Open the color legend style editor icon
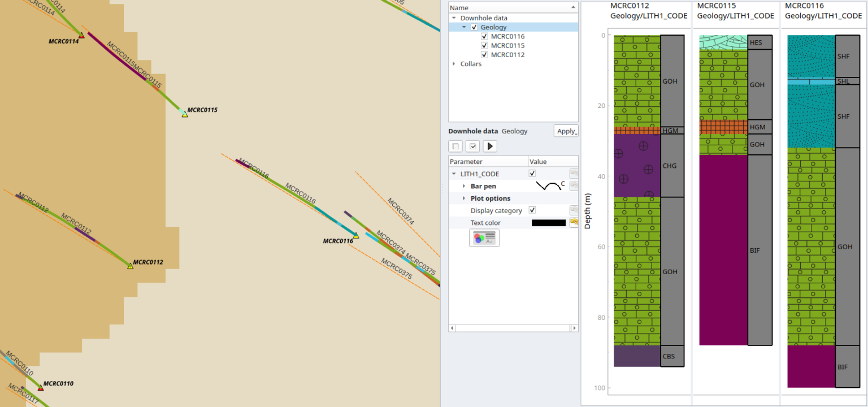 coord(484,237)
